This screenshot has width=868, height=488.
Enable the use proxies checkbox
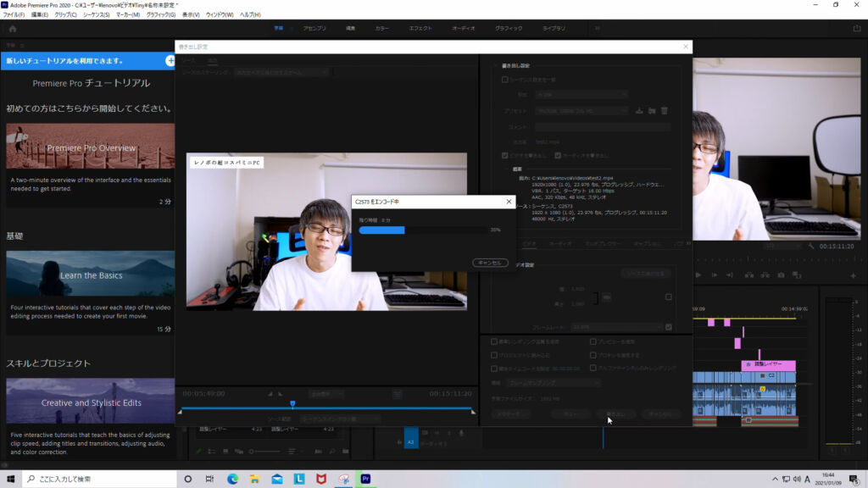click(x=593, y=355)
